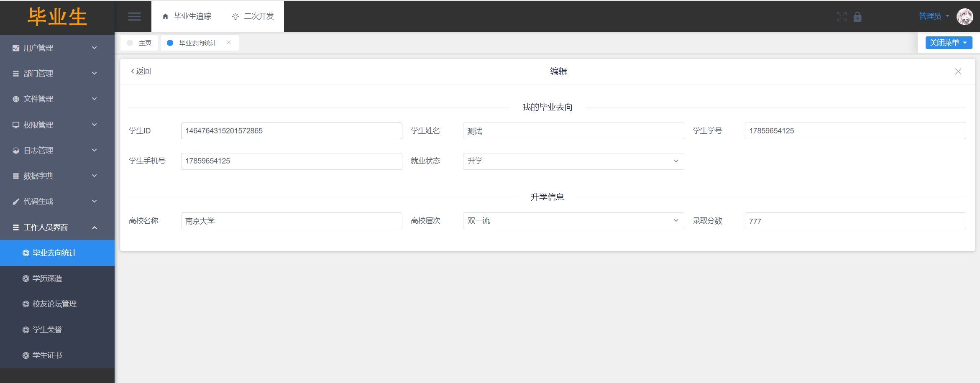Expand the 日志管理 menu chevron
980x383 pixels.
pos(95,150)
